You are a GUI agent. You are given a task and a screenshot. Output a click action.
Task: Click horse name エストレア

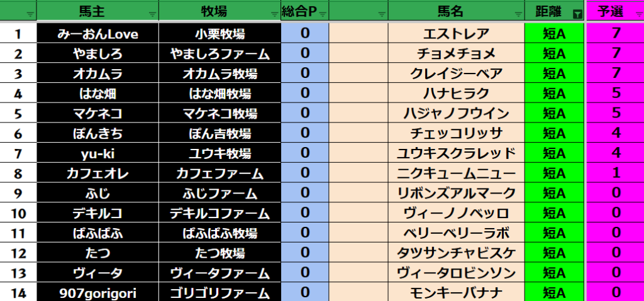pyautogui.click(x=456, y=34)
